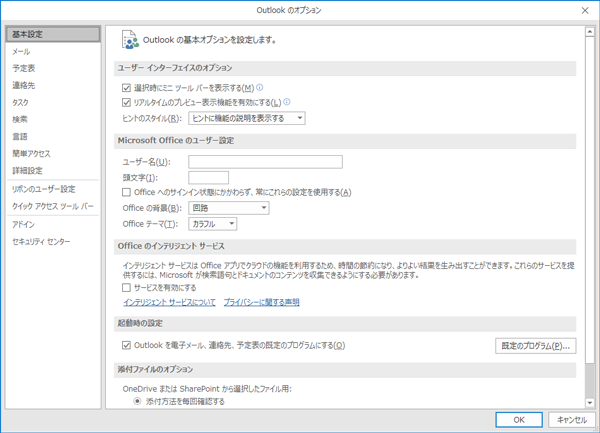Open the ヒントのスタイル dropdown

[247, 118]
